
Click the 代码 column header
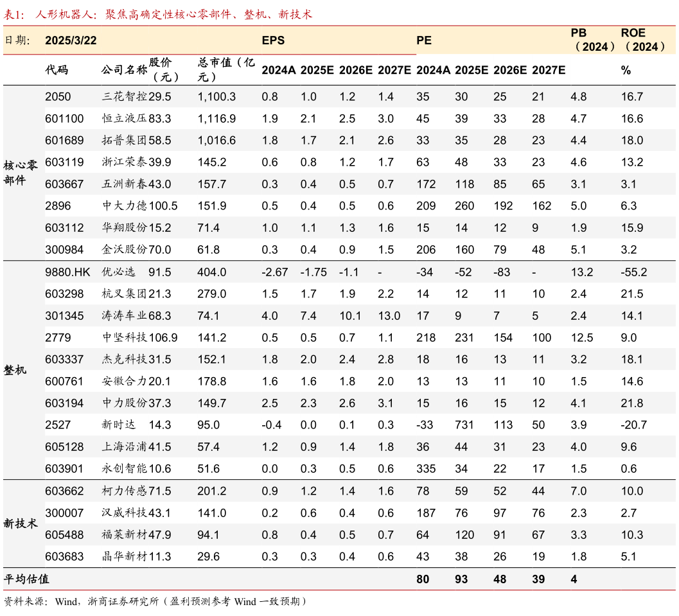(57, 70)
